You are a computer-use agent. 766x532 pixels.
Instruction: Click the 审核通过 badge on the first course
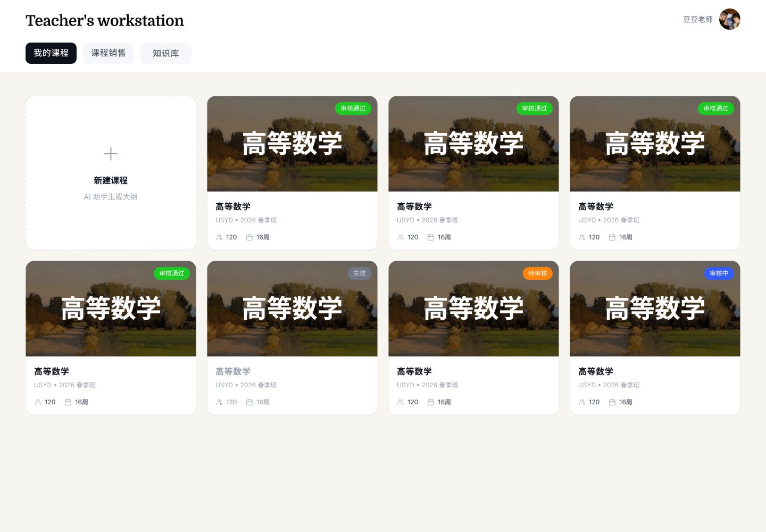(353, 109)
